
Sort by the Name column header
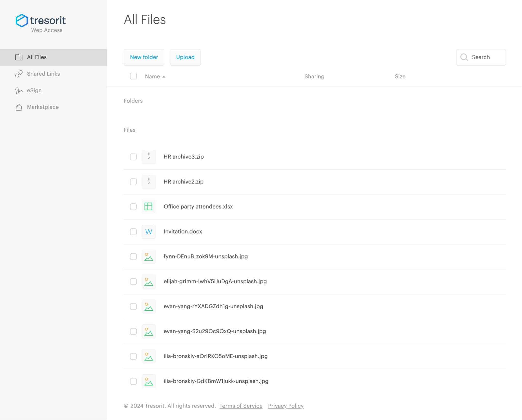tap(152, 77)
